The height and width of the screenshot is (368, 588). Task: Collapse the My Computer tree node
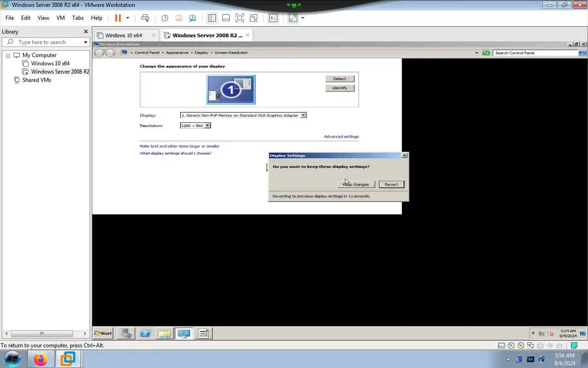click(8, 55)
